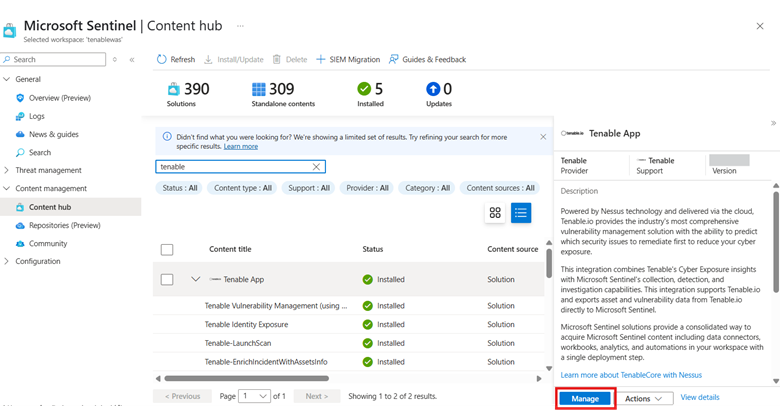Screen dimensions: 780x410
Task: Sort by Content title column
Action: (230, 249)
